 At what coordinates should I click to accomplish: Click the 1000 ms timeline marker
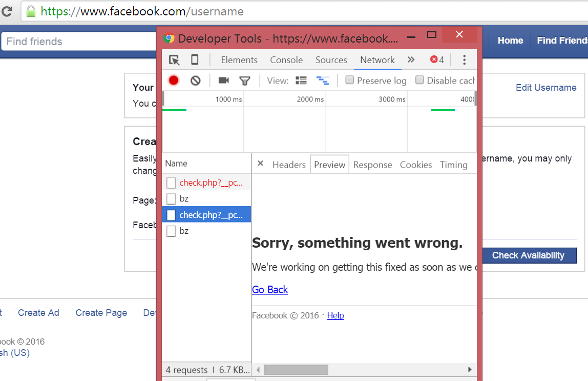(229, 99)
